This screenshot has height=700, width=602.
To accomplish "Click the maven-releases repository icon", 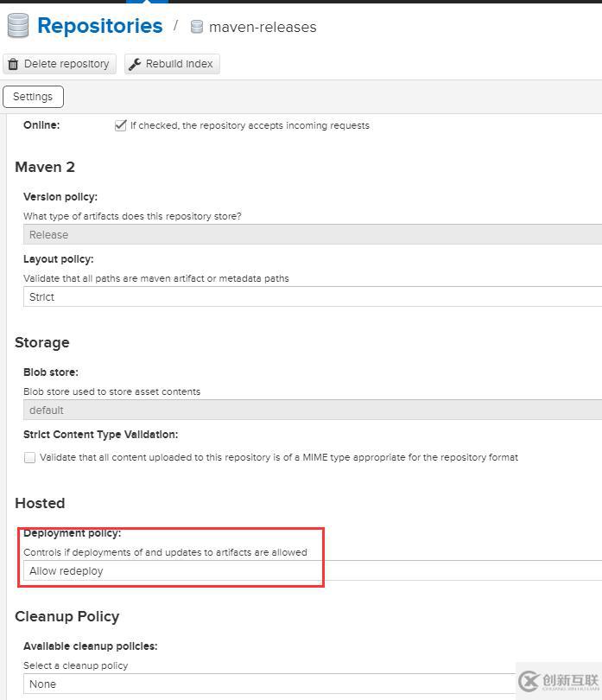I will point(197,27).
